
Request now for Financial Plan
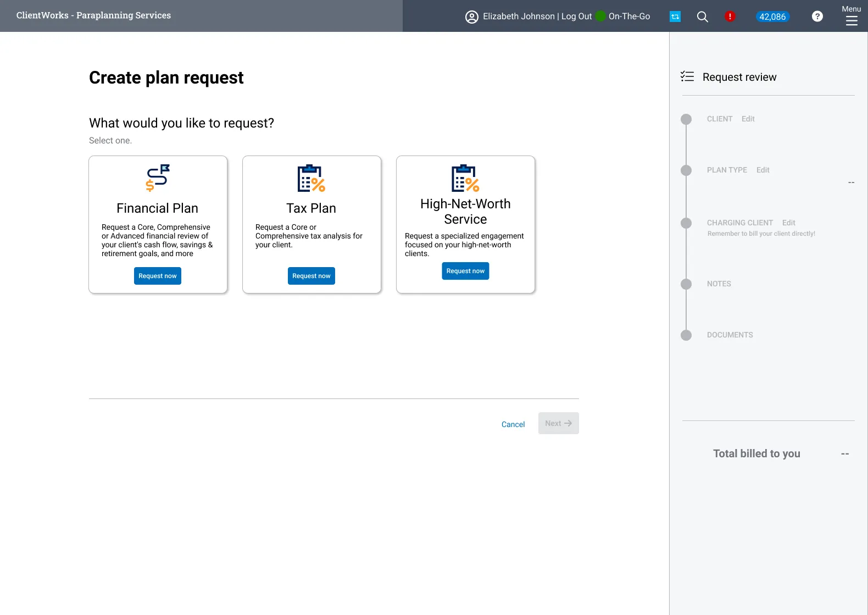pyautogui.click(x=158, y=276)
